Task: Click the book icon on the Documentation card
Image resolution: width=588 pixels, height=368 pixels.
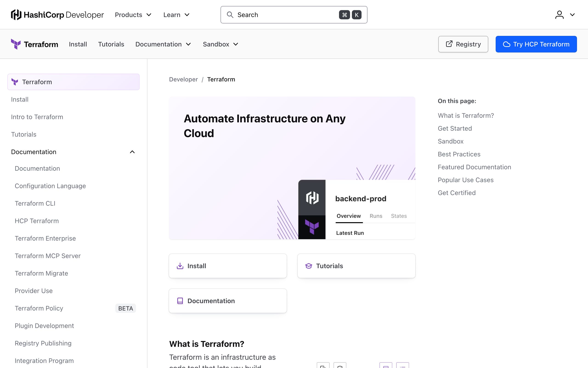Action: (180, 301)
